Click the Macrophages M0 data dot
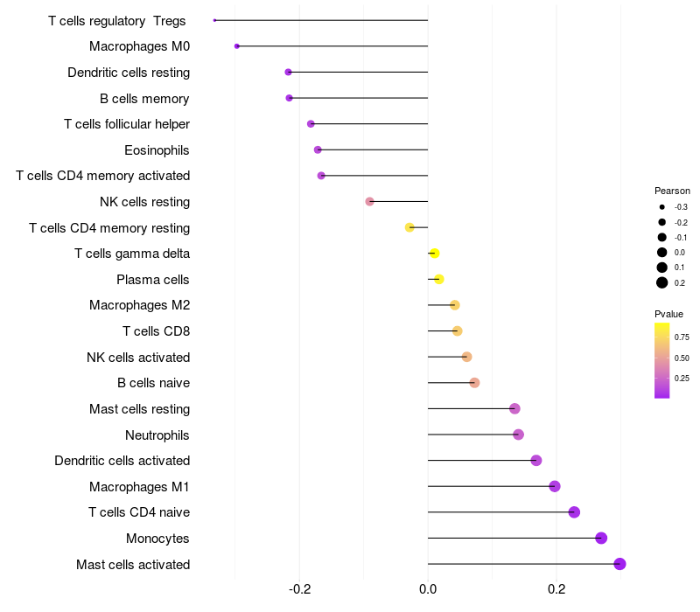This screenshot has height=612, width=700. pos(237,46)
